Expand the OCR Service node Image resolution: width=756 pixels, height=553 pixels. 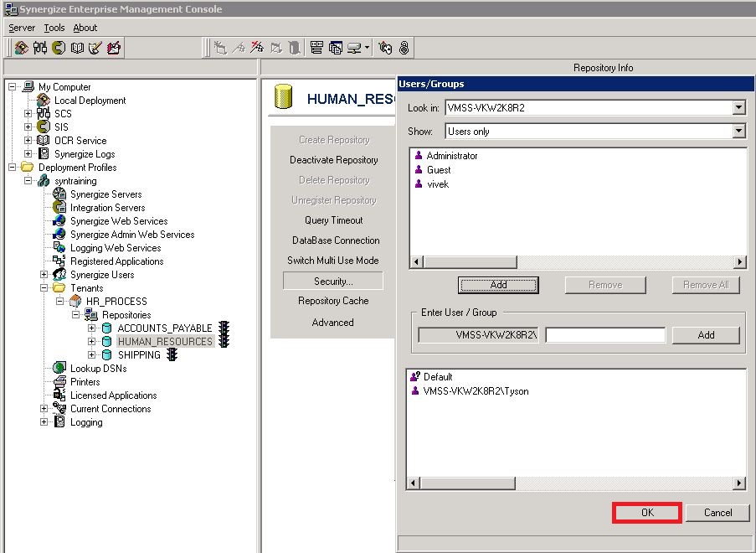point(28,141)
